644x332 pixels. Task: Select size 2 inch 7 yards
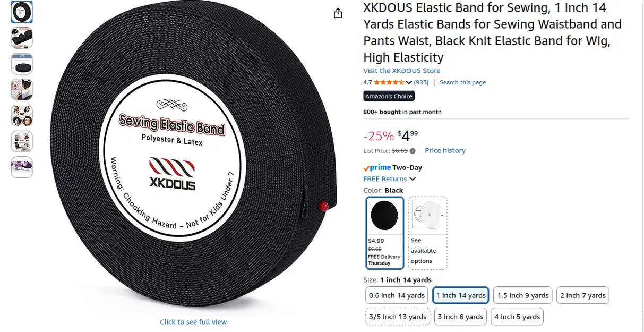(583, 295)
